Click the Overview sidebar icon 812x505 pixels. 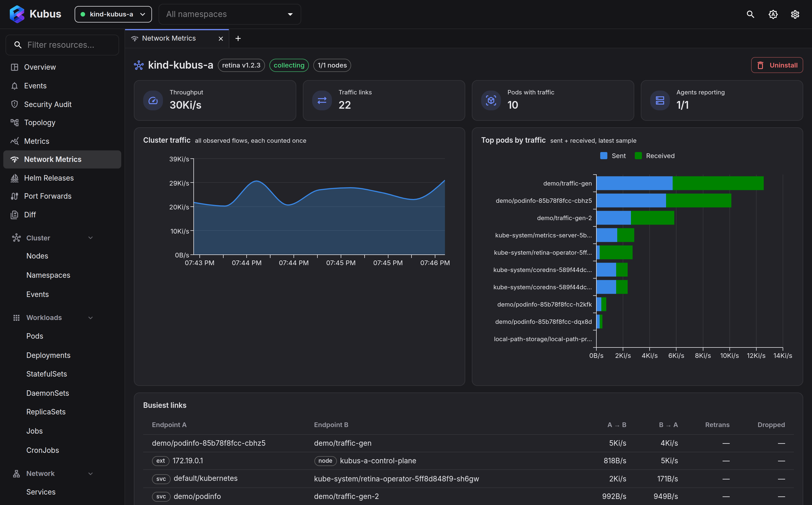[14, 67]
